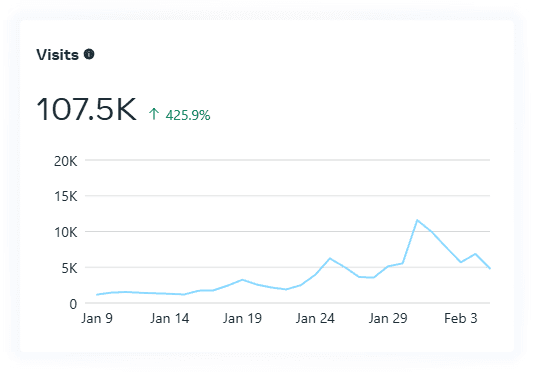Viewport: 554px width, 392px height.
Task: Click the Jan 24 date label
Action: pyautogui.click(x=315, y=318)
